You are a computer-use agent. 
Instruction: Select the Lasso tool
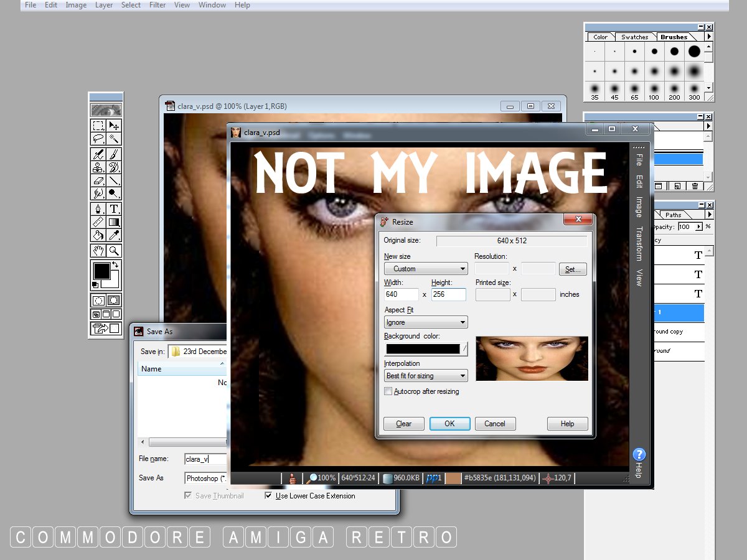click(x=98, y=139)
